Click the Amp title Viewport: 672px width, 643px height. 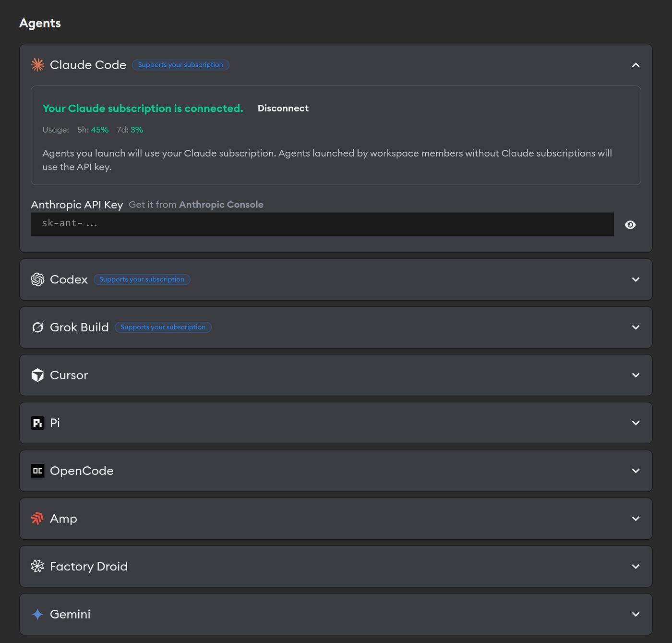63,519
